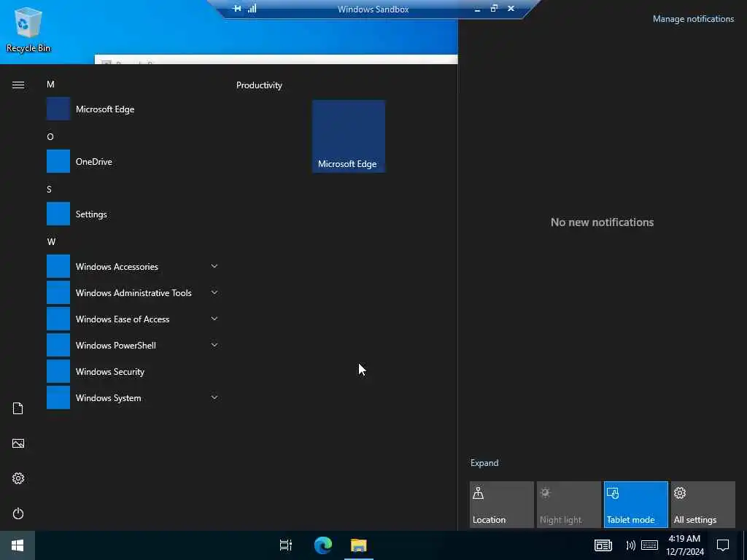Expand the Windows Accessories folder

point(133,267)
